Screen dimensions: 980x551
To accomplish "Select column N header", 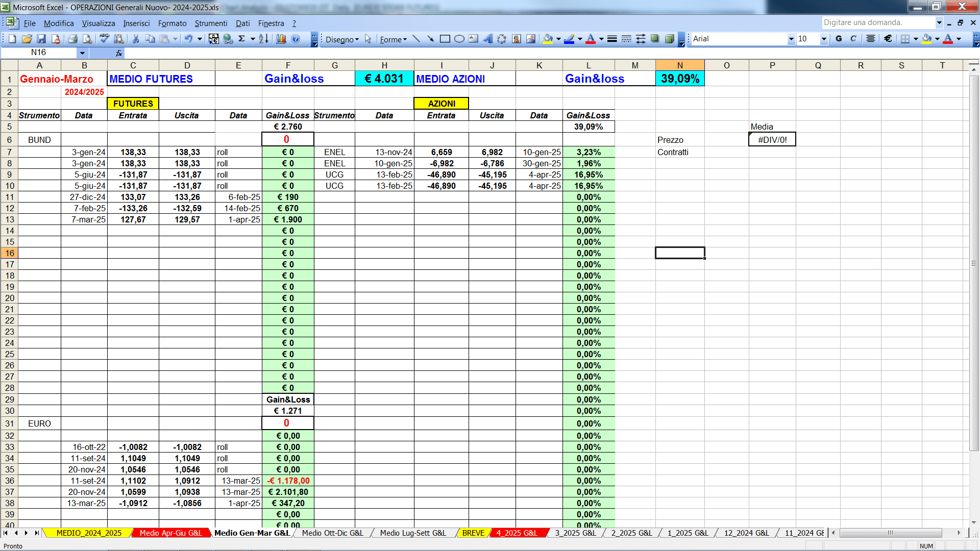I will pyautogui.click(x=680, y=65).
